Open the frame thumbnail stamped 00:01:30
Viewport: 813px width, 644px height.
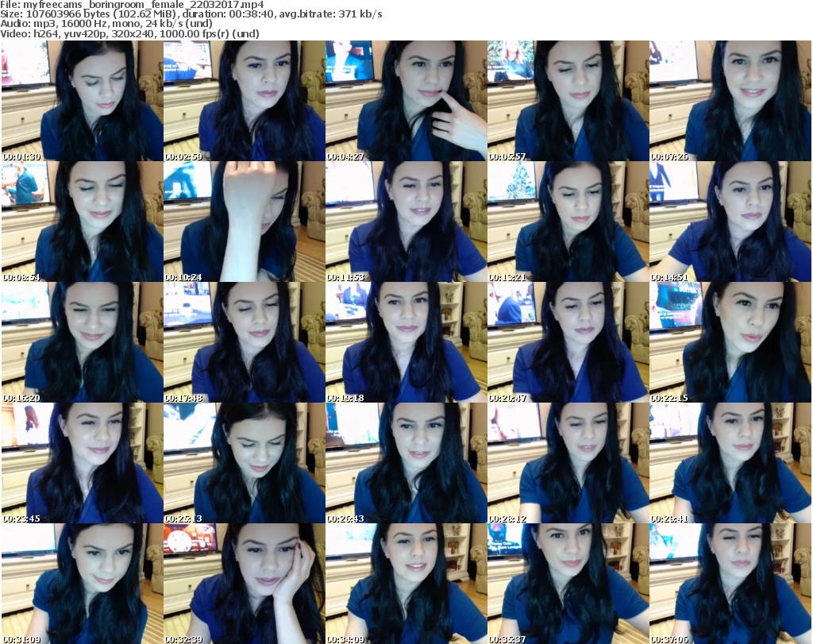pos(83,101)
